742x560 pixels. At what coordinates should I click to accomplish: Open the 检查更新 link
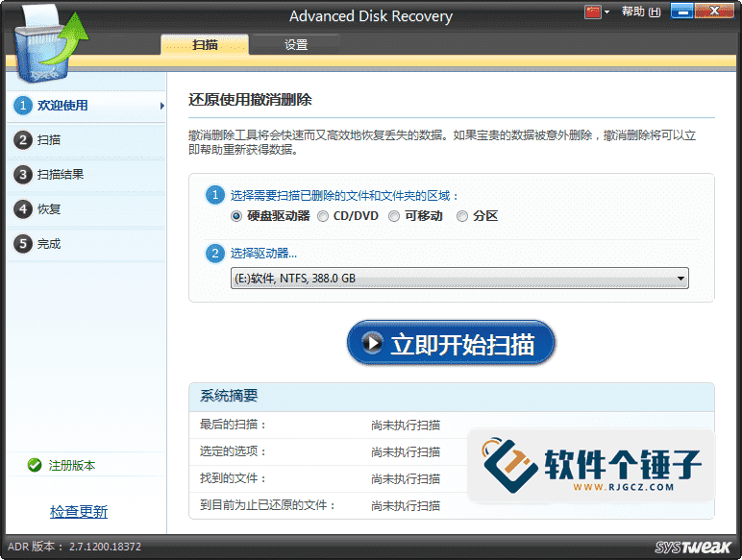point(79,511)
